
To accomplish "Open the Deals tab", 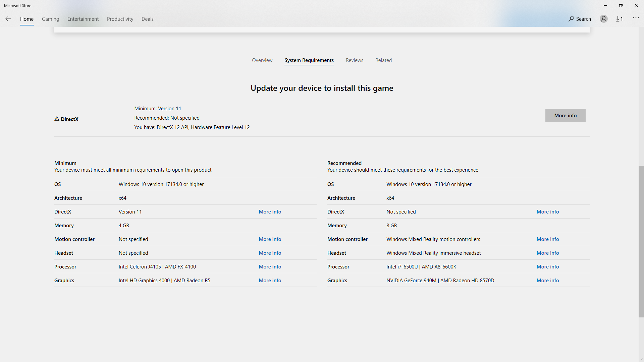I will click(x=148, y=19).
